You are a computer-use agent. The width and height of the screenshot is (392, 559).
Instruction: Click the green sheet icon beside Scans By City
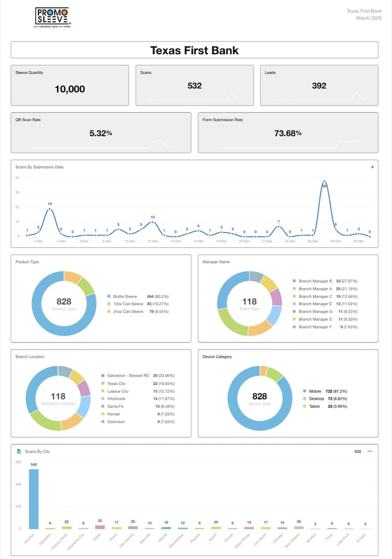tap(19, 452)
